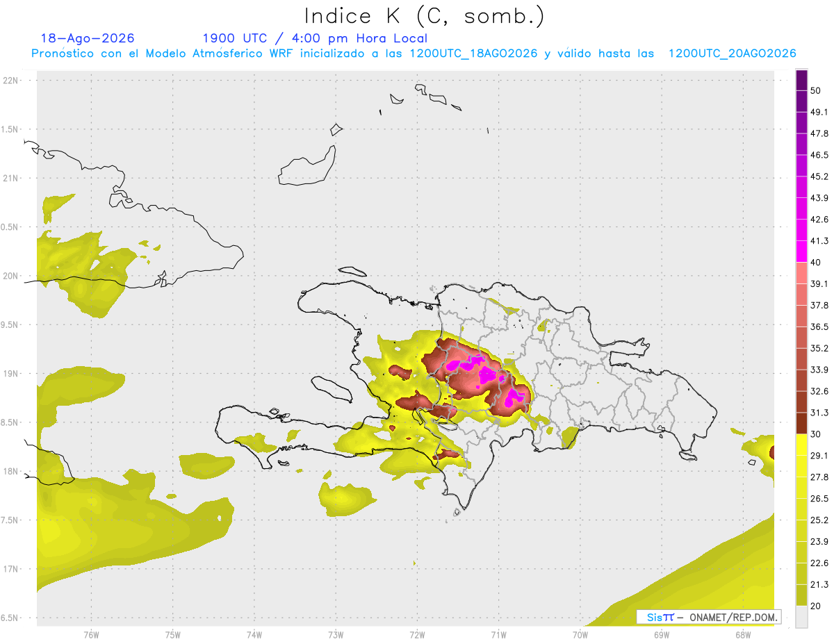Click legend value "43.9"
The image size is (834, 644).
tap(819, 198)
